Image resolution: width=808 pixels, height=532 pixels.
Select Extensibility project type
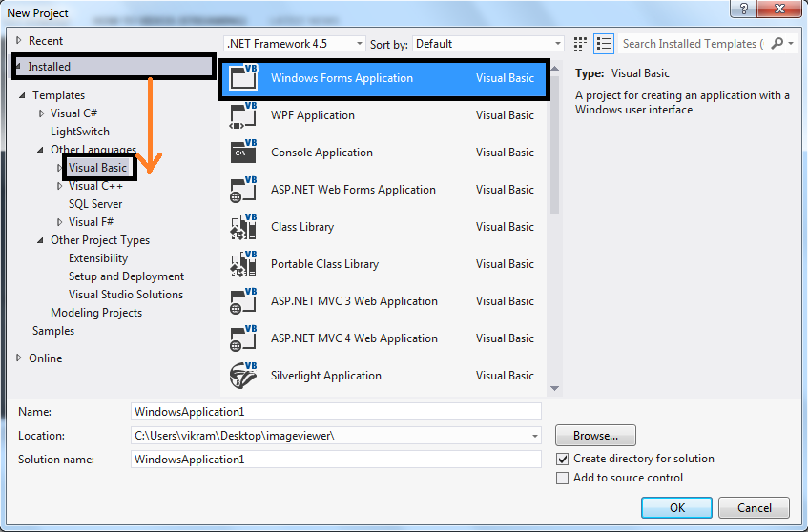[98, 258]
